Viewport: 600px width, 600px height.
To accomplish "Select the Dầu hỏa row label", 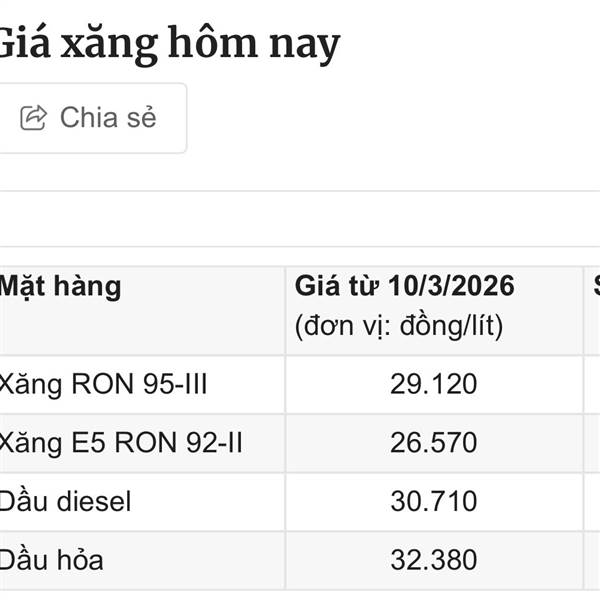I will [52, 560].
